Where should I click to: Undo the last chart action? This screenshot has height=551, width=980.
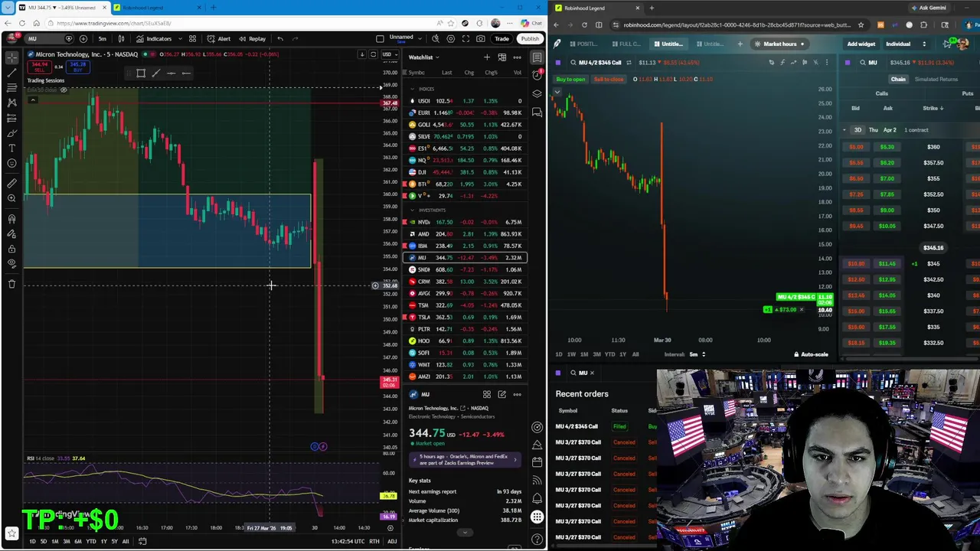point(280,38)
